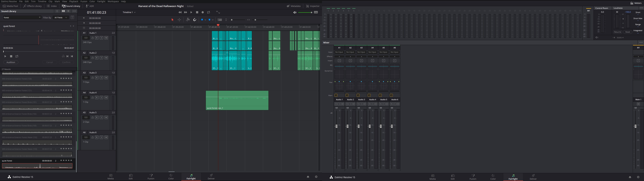Screen dimensions: 644x181
Task: Open the Timeline 1 dropdown
Action: point(129,12)
